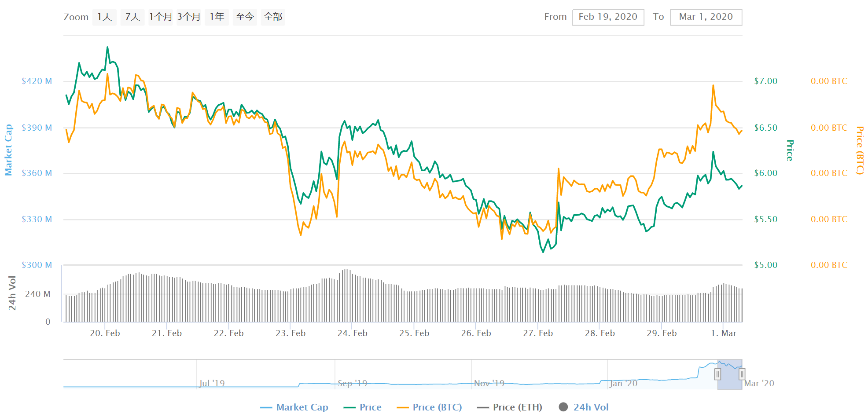This screenshot has height=414, width=868.
Task: Show the 全部 full range
Action: coord(273,17)
